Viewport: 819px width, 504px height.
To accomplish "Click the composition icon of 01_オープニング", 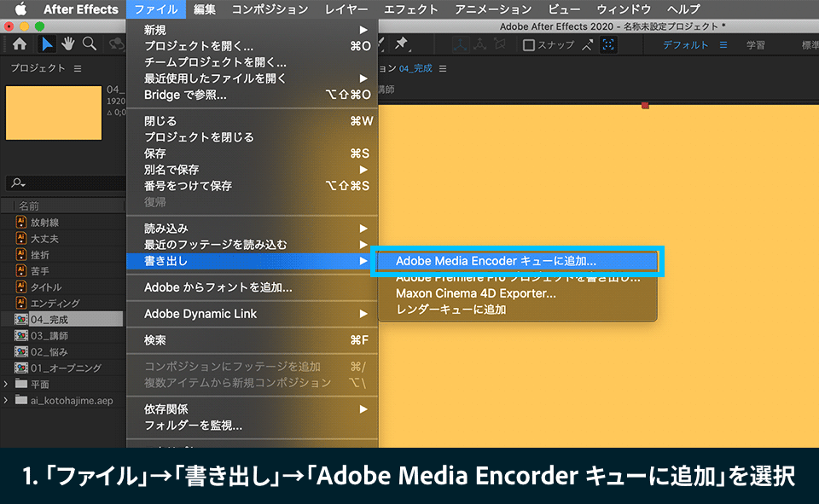I will click(x=20, y=368).
